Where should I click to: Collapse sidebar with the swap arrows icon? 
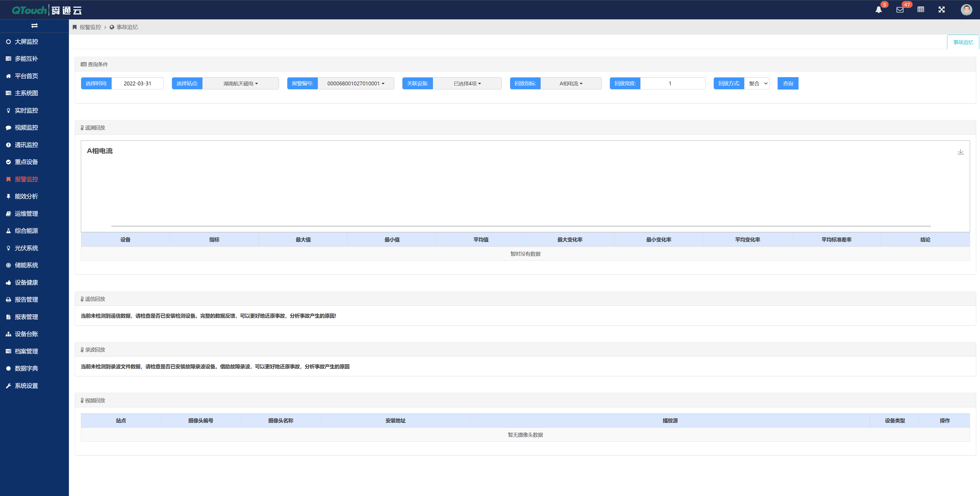coord(34,25)
